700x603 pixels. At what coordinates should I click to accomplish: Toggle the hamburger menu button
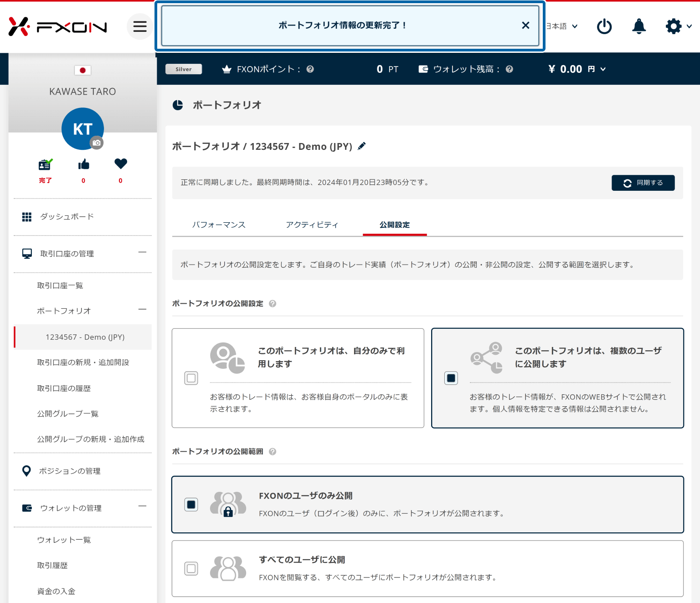[x=140, y=26]
